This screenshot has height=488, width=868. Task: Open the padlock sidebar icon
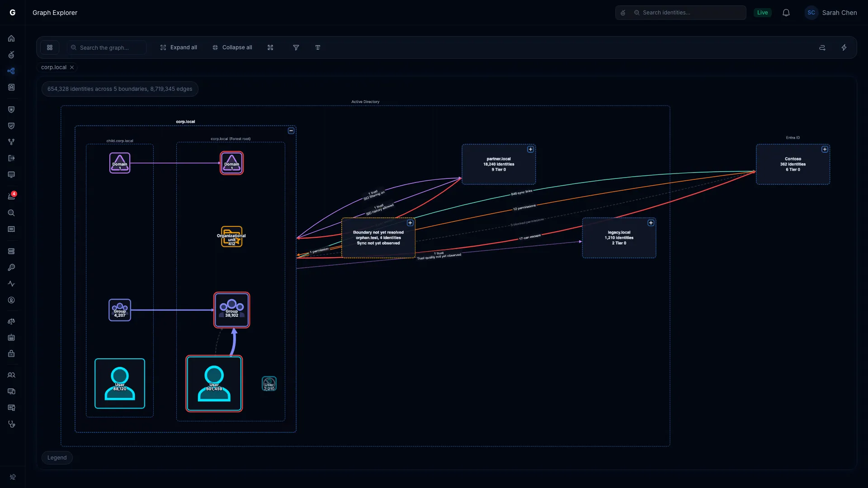[11, 354]
